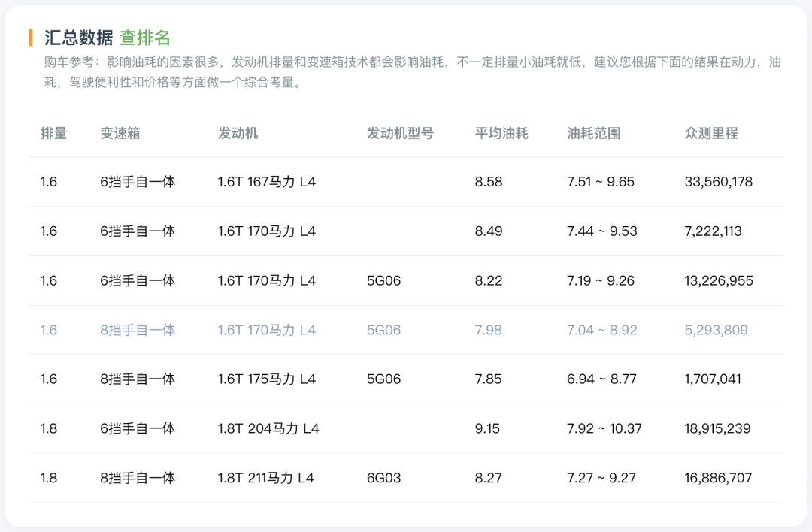Screen dimensions: 812x532
Task: Click the range 7.51 ~ 9.65
Action: 601,182
